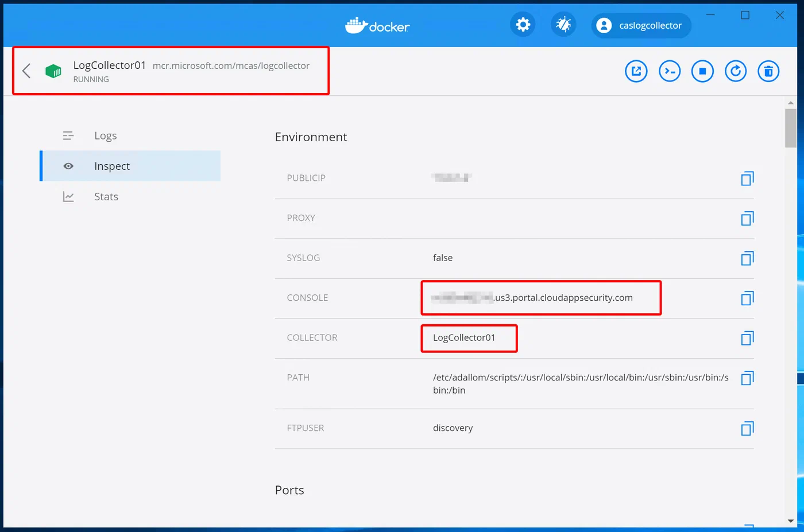Click the PUBLICIP label
The image size is (804, 532).
[x=306, y=178]
